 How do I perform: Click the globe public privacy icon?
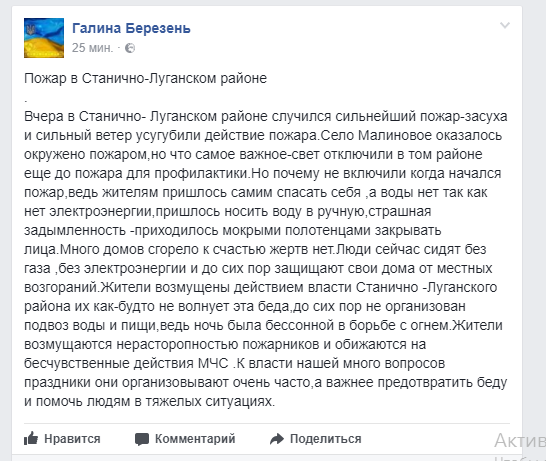click(130, 48)
